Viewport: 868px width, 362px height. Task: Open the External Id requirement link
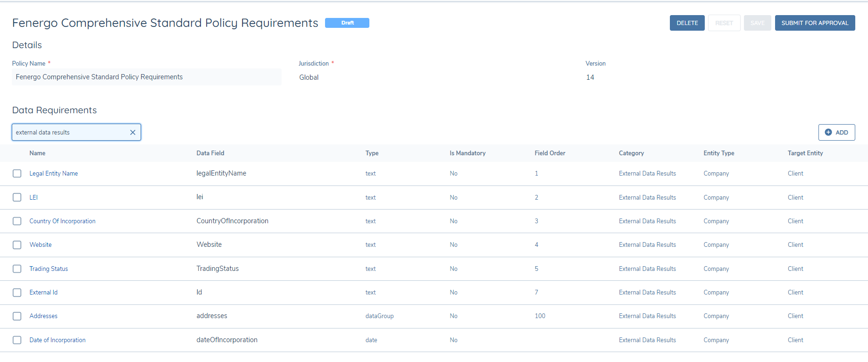click(x=43, y=293)
